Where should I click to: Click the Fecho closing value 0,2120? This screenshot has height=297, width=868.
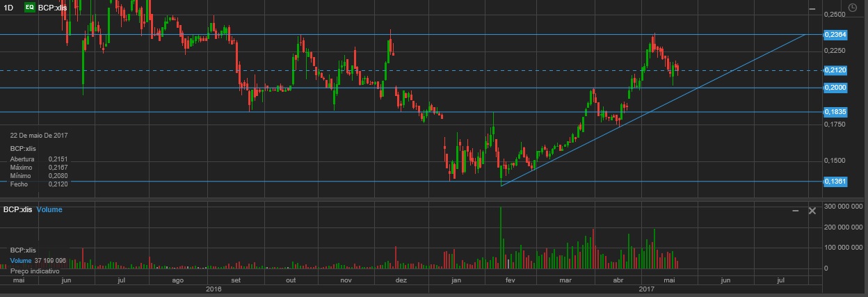(x=58, y=184)
